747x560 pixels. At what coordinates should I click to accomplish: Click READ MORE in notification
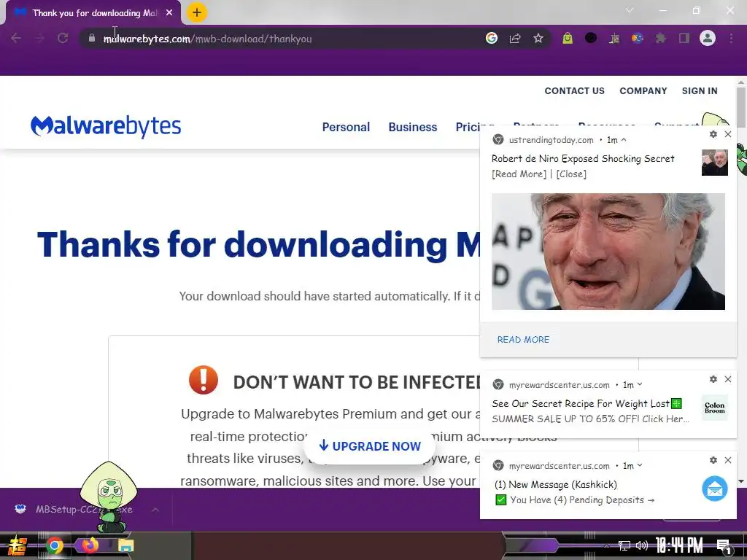(523, 340)
